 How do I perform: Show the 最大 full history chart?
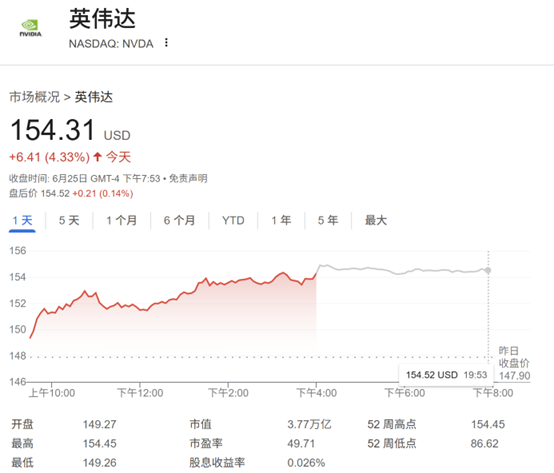click(x=376, y=221)
